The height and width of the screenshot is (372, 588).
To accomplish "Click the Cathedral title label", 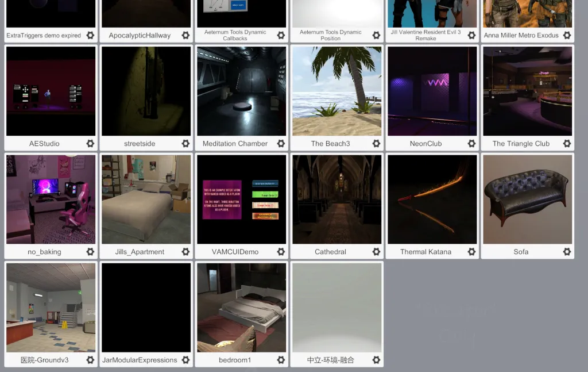I will tap(330, 252).
